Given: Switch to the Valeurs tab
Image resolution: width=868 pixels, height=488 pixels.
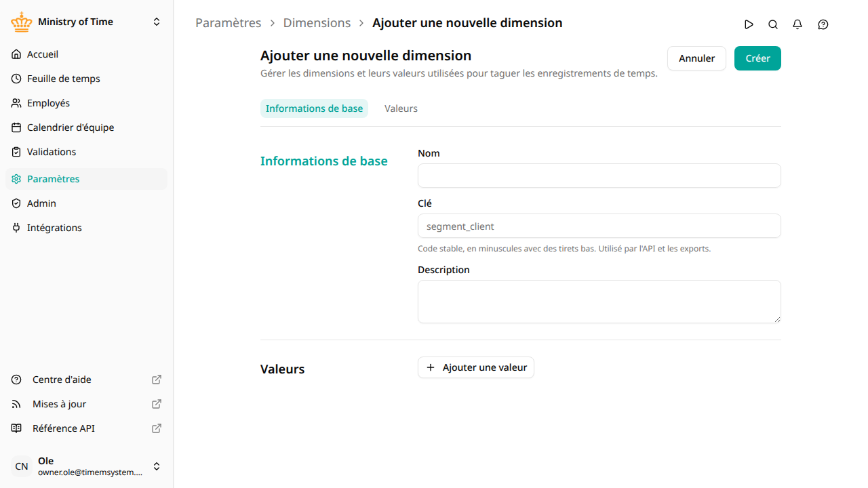Looking at the screenshot, I should pyautogui.click(x=401, y=108).
